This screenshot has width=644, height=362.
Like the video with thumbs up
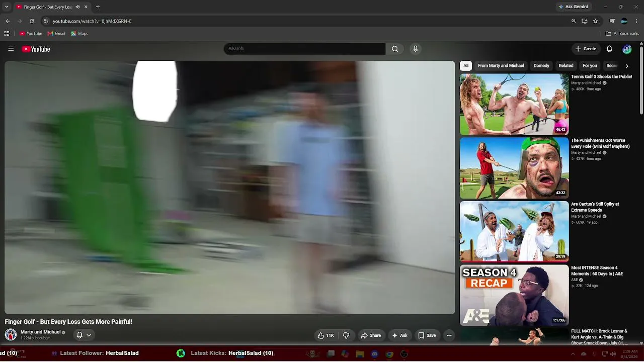[326, 335]
